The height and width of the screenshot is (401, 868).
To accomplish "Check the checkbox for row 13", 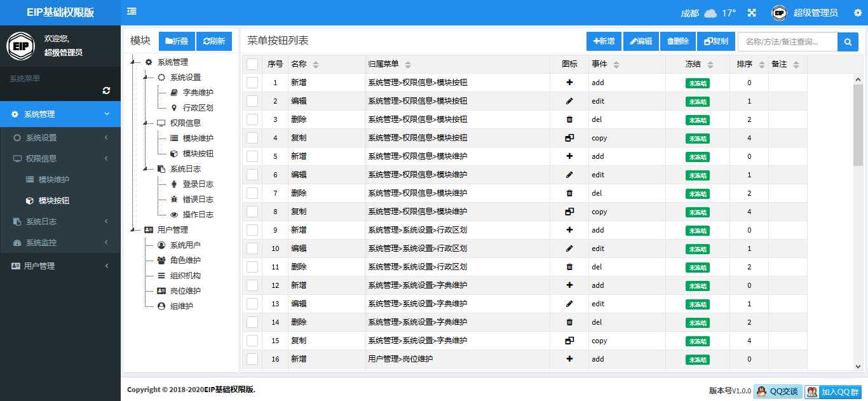I will [x=252, y=304].
